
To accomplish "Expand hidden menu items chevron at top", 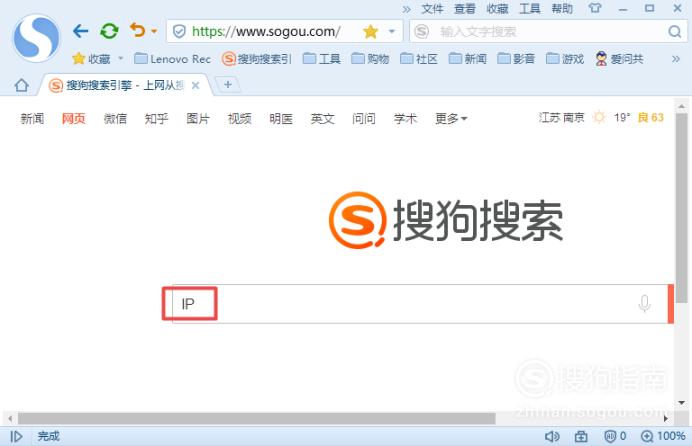I will (406, 9).
